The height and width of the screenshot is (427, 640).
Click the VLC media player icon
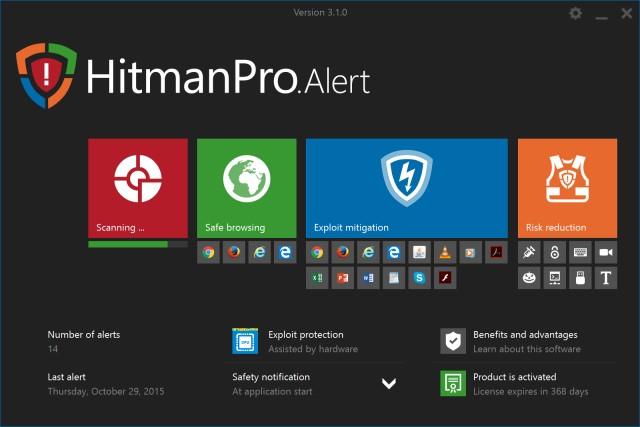click(444, 253)
